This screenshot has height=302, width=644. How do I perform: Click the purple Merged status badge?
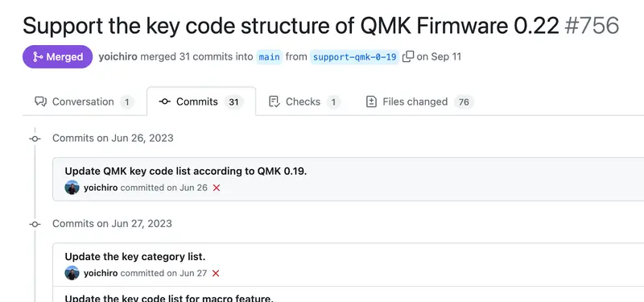click(x=57, y=56)
